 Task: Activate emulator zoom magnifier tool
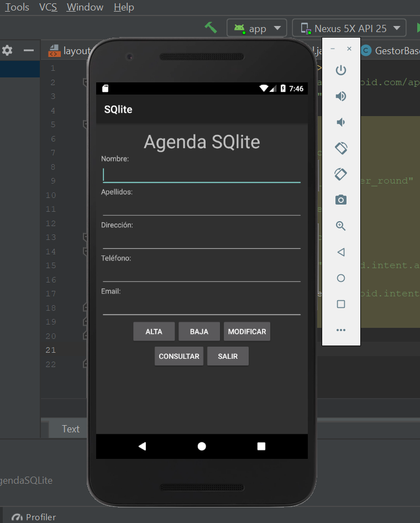coord(341,226)
